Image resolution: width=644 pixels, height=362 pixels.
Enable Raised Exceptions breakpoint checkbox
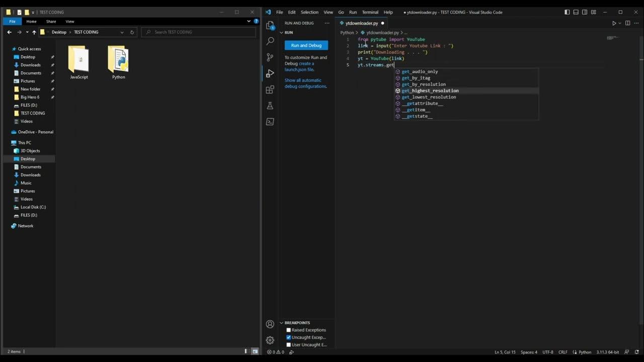pos(289,330)
